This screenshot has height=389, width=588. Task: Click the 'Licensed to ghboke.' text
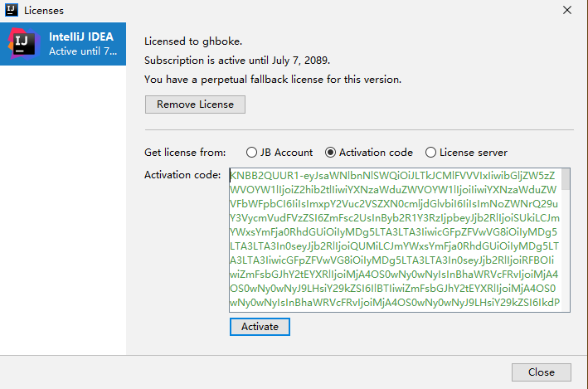[193, 41]
